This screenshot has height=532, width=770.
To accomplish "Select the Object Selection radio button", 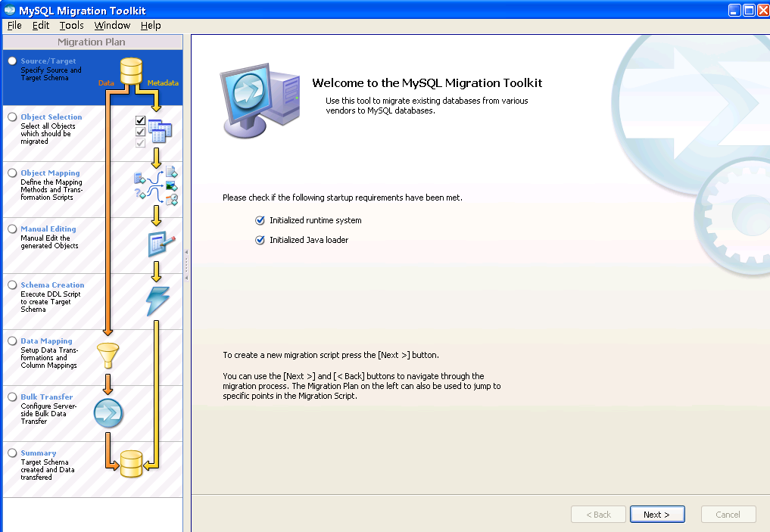I will [12, 117].
